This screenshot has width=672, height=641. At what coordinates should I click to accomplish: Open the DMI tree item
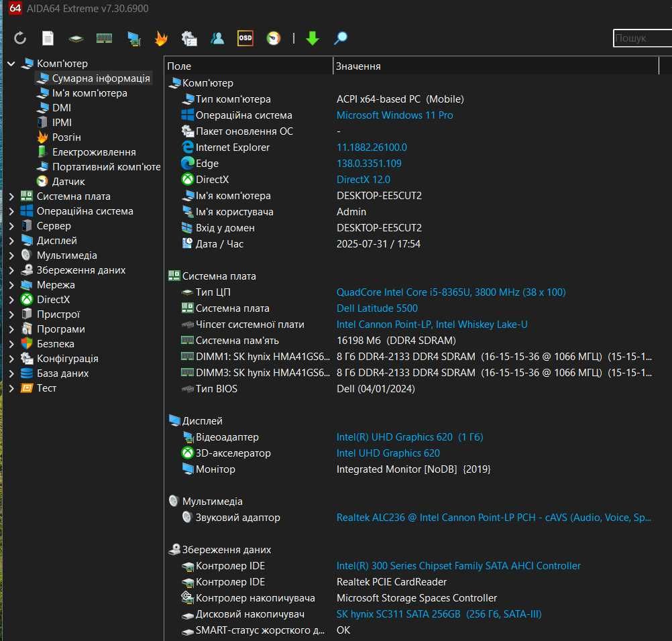click(x=61, y=108)
